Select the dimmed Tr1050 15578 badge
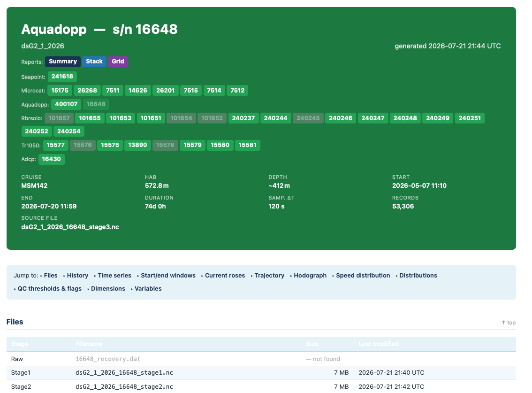The width and height of the screenshot is (532, 393). click(x=165, y=145)
